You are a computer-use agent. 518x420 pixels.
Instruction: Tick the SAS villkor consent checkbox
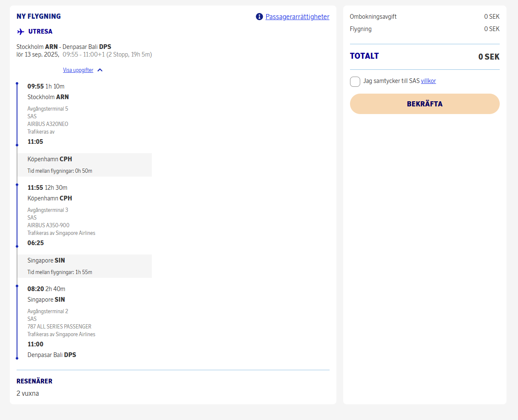(x=355, y=81)
